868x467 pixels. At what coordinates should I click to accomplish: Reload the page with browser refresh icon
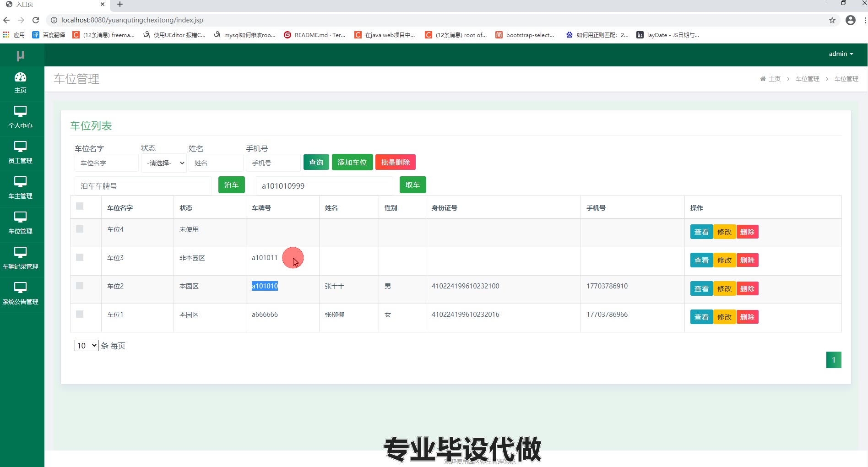coord(36,20)
